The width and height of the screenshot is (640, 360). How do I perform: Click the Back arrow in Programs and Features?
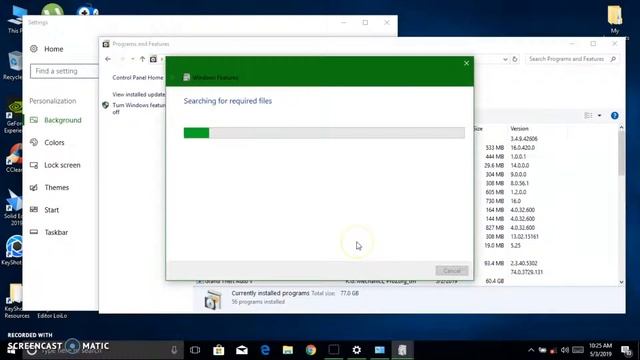(x=108, y=59)
